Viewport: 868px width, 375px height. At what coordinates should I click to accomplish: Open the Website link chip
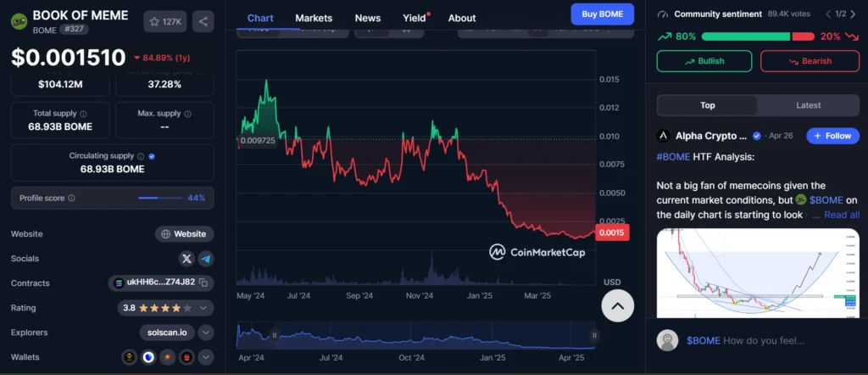click(184, 234)
